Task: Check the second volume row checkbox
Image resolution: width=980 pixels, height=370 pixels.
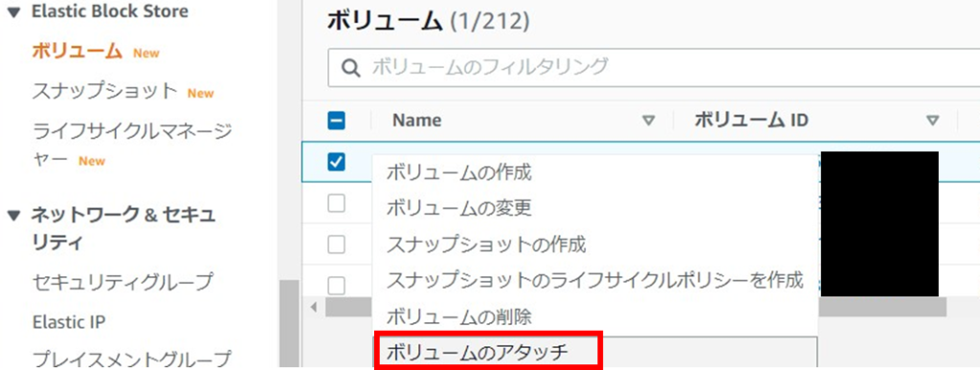Action: click(336, 204)
